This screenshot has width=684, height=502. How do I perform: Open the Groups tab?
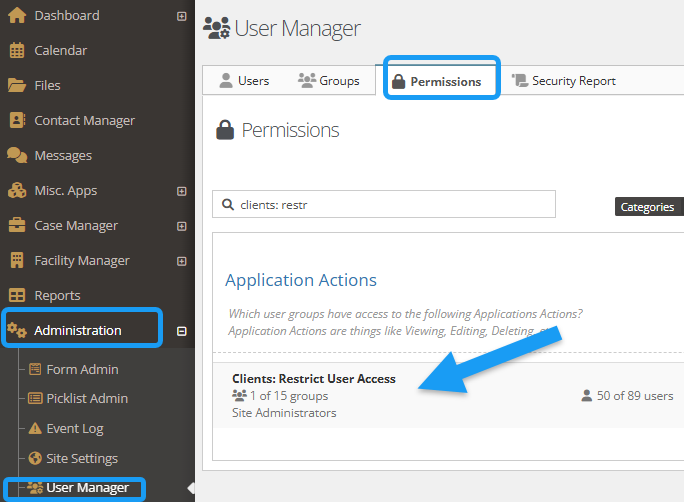329,81
